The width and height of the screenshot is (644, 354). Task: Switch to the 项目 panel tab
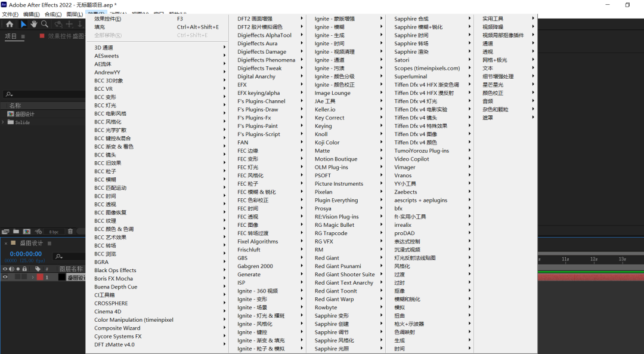click(11, 36)
